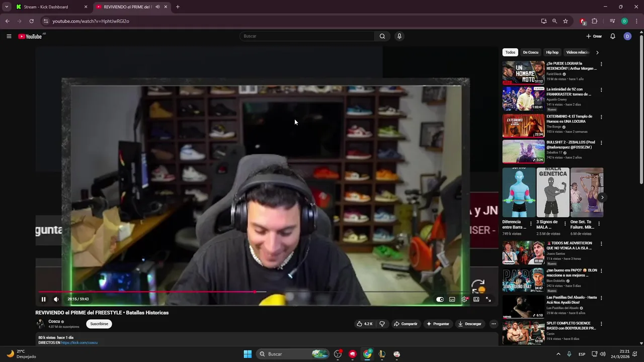Open options for 'tan bueno era PAPO' video

point(601,271)
